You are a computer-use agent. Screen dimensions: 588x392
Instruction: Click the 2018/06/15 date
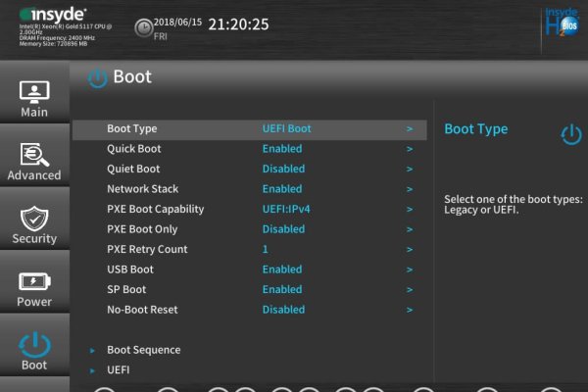point(177,23)
